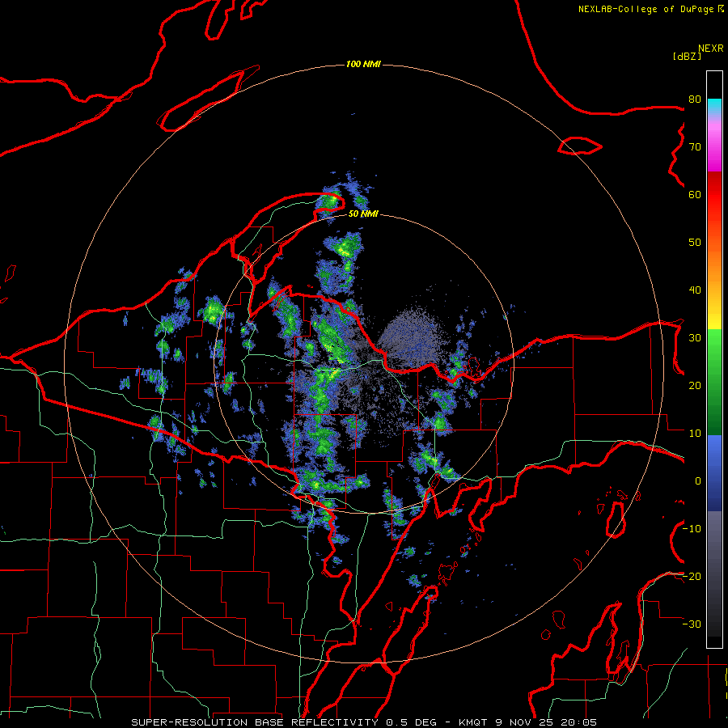The height and width of the screenshot is (728, 728).
Task: Click the 70 value on dBZ scale
Action: click(x=695, y=146)
